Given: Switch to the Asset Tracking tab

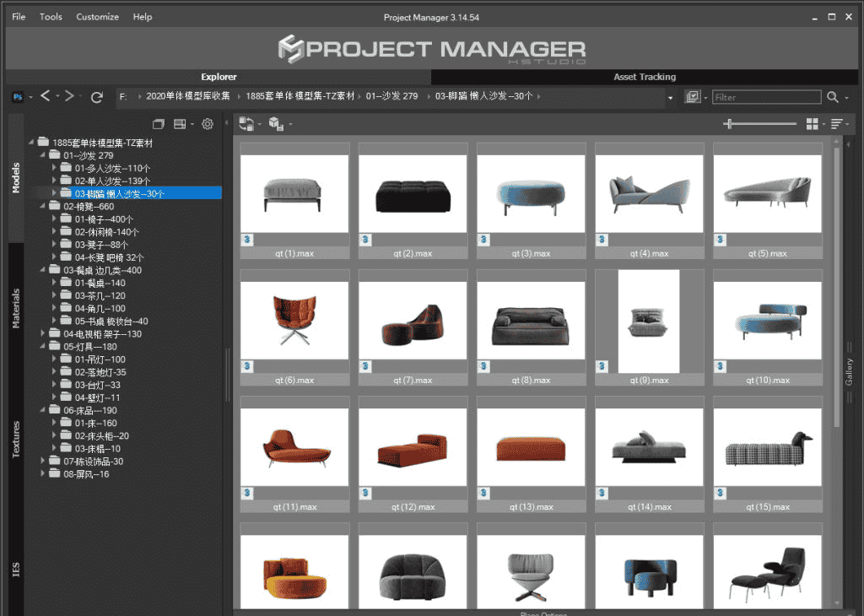Looking at the screenshot, I should [645, 77].
